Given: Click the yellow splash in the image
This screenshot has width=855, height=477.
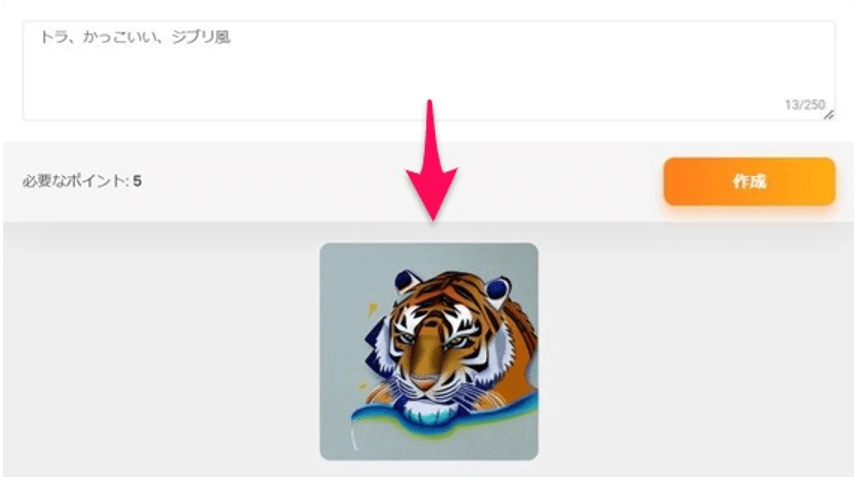Looking at the screenshot, I should (372, 310).
